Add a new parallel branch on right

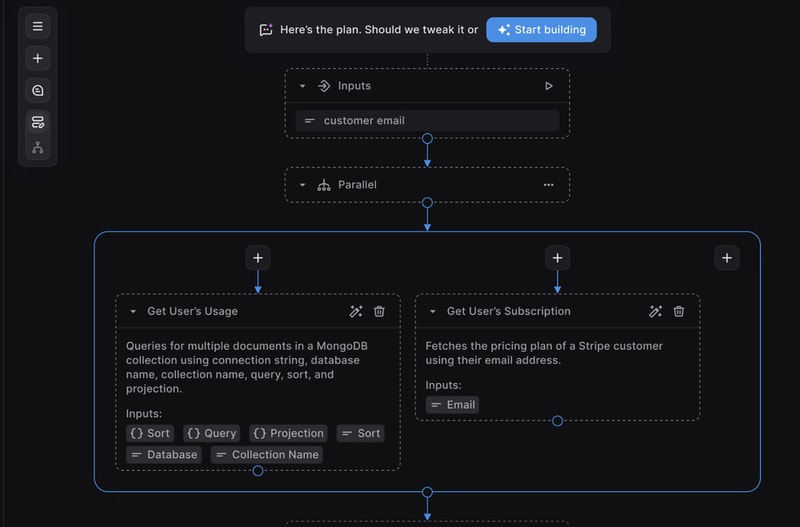(x=727, y=258)
